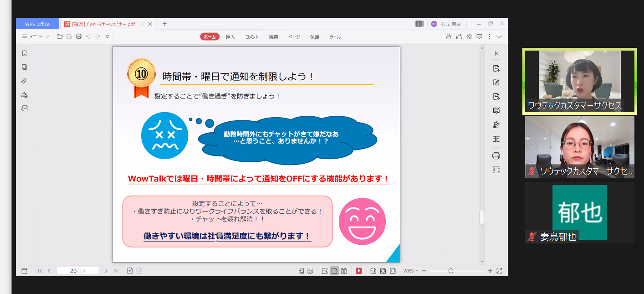Switch to two-page view mode

[x=344, y=271]
